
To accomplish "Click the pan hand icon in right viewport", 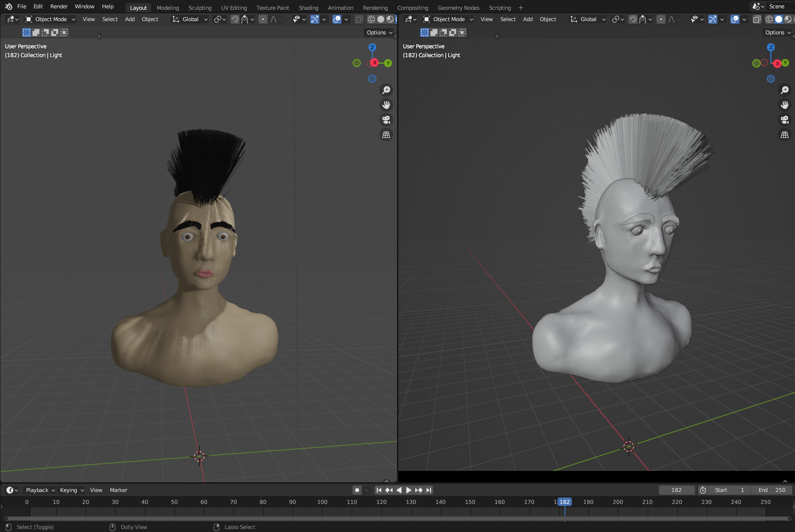I will click(784, 105).
